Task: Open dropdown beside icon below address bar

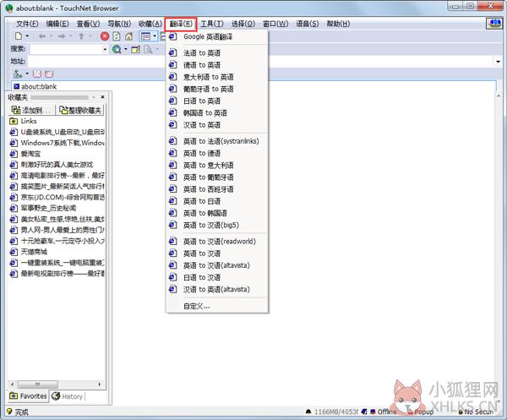Action: tap(27, 74)
